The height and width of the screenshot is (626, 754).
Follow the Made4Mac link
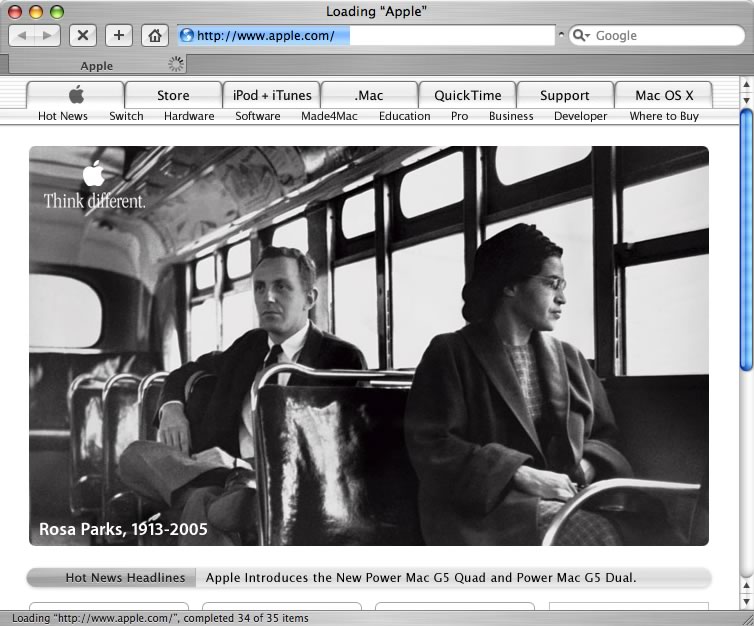[x=329, y=116]
